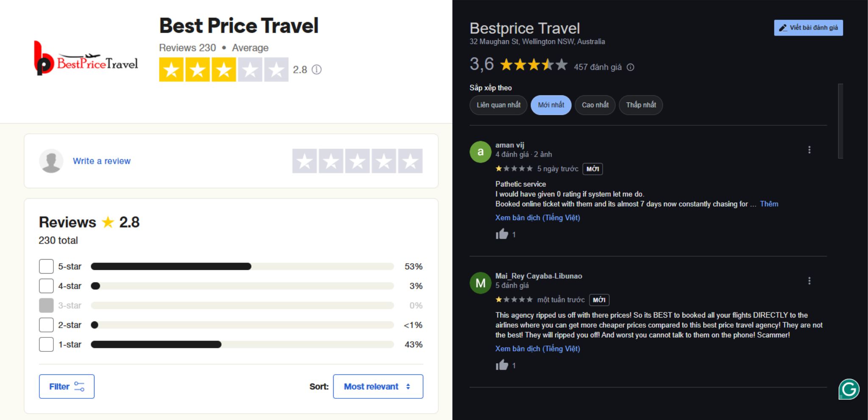The image size is (868, 420).
Task: Check the 1-star filter checkbox
Action: [46, 344]
